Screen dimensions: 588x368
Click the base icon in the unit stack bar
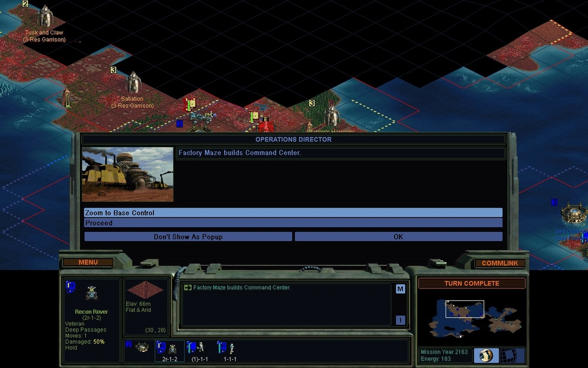tap(141, 347)
